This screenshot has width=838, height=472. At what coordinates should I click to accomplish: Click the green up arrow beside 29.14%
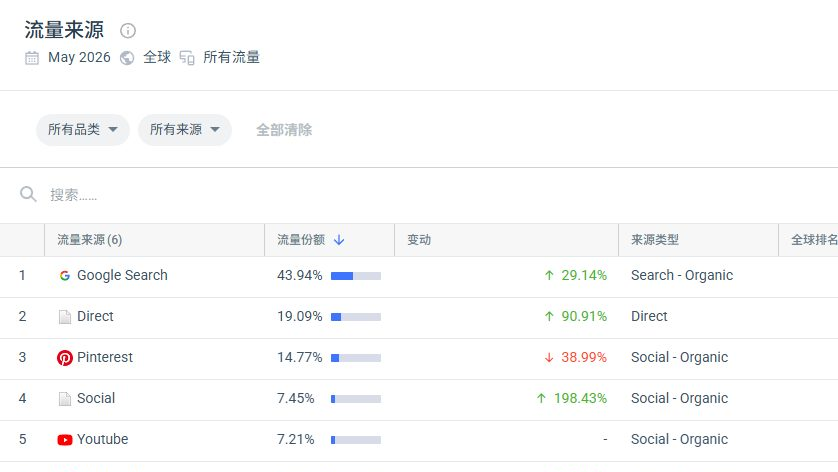pos(549,275)
